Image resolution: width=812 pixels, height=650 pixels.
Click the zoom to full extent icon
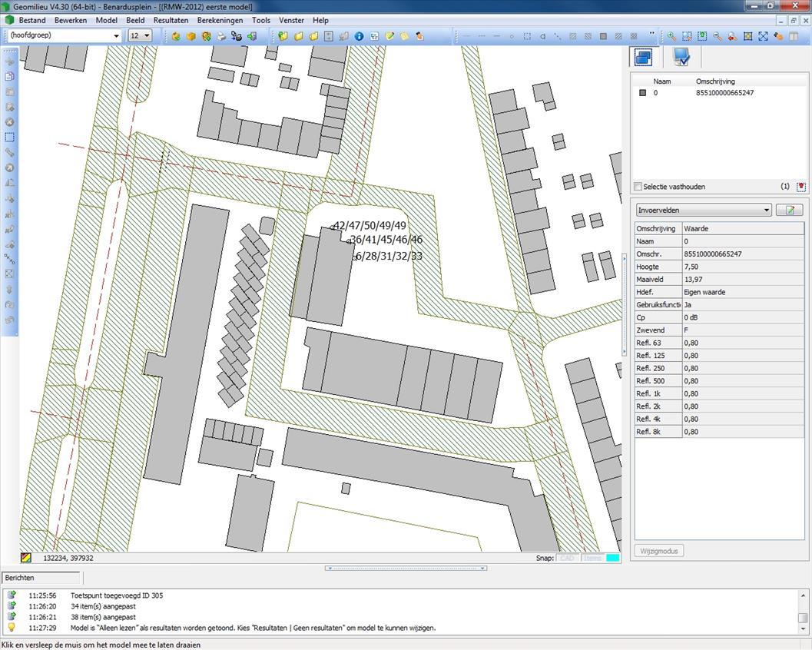click(x=763, y=36)
